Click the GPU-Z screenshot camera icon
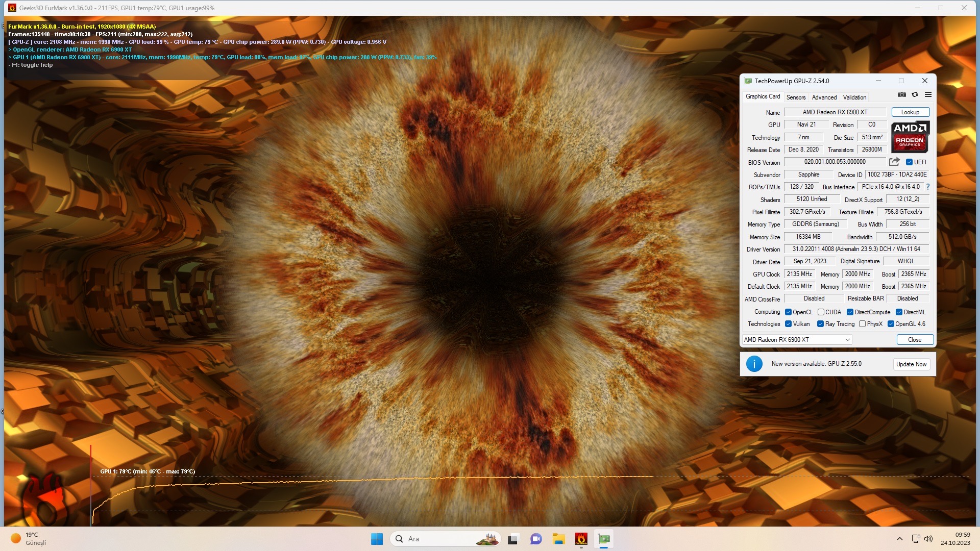 tap(902, 95)
